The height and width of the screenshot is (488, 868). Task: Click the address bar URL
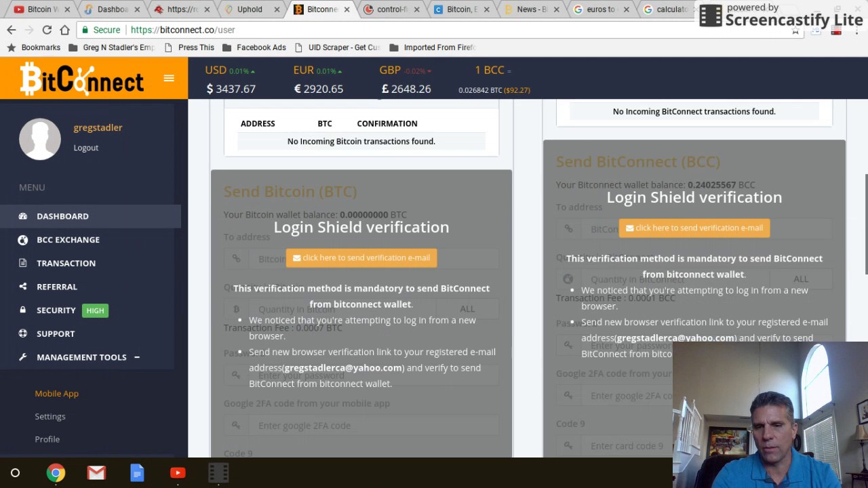coord(182,30)
